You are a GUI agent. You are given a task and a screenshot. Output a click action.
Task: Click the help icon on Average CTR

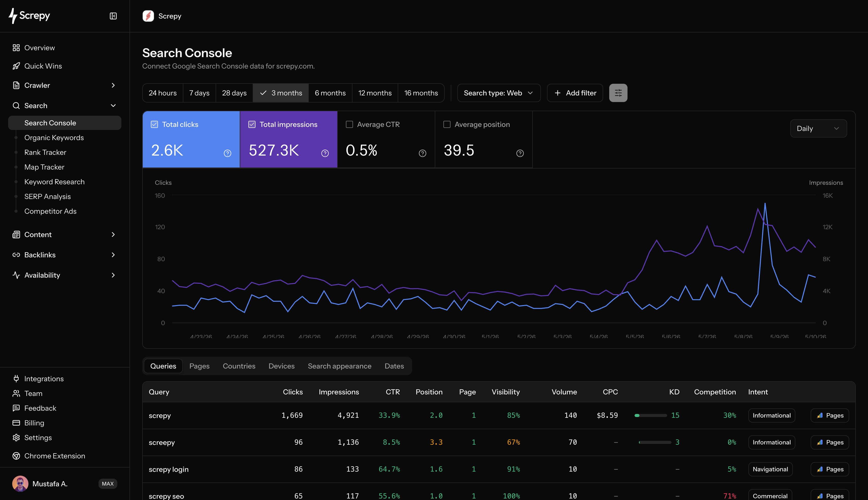[423, 153]
